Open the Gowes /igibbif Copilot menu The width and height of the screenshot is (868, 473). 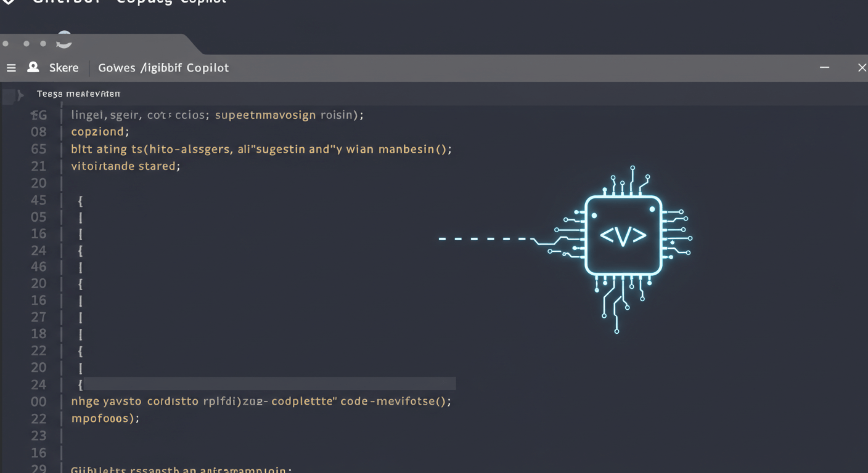click(163, 68)
